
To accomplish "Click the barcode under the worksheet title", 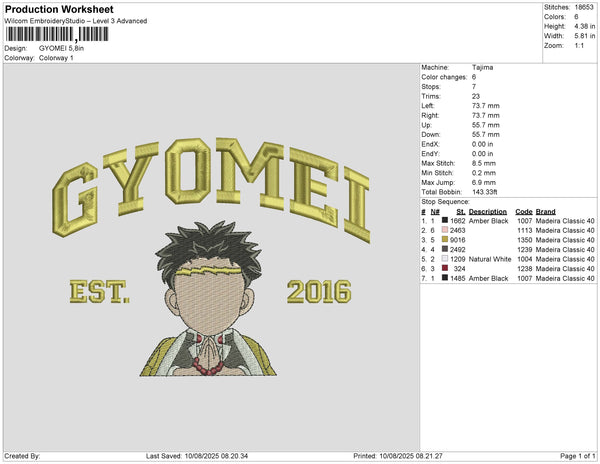I will [57, 34].
